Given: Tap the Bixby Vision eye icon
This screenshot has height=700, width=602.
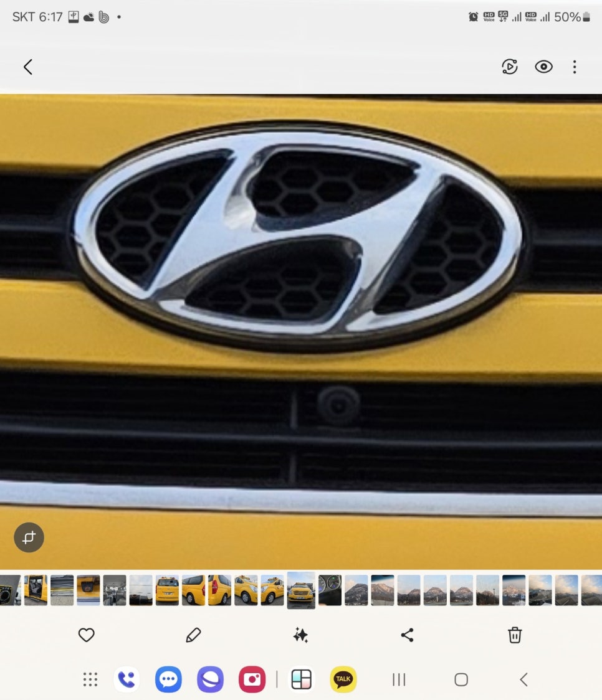Looking at the screenshot, I should 543,67.
